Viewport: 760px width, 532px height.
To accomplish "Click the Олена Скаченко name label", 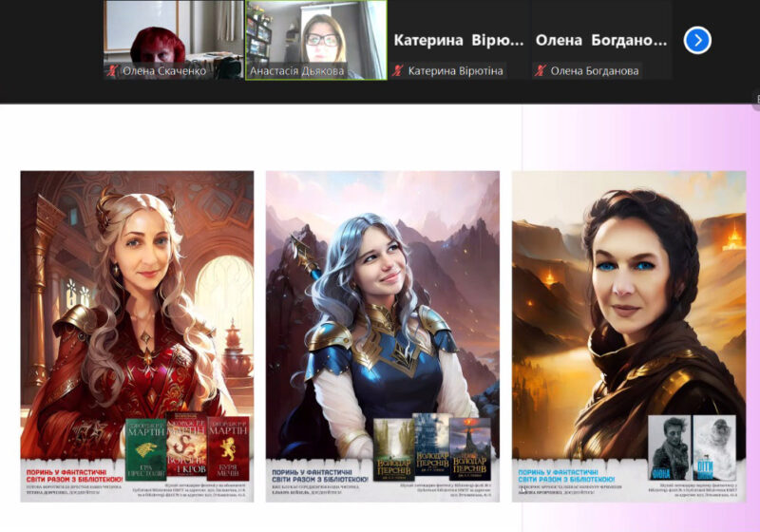I will pos(163,71).
